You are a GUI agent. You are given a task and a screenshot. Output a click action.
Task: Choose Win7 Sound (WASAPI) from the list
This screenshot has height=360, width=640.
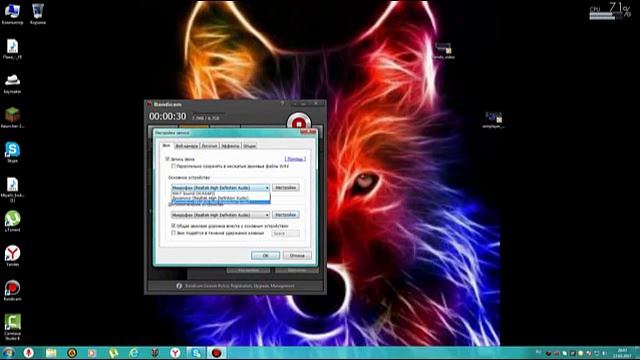tap(220, 193)
